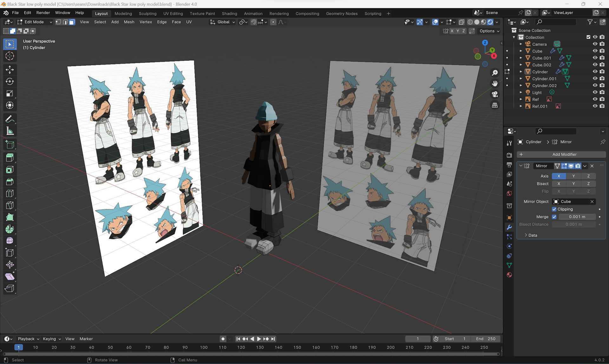Open the Render menu

(x=43, y=13)
